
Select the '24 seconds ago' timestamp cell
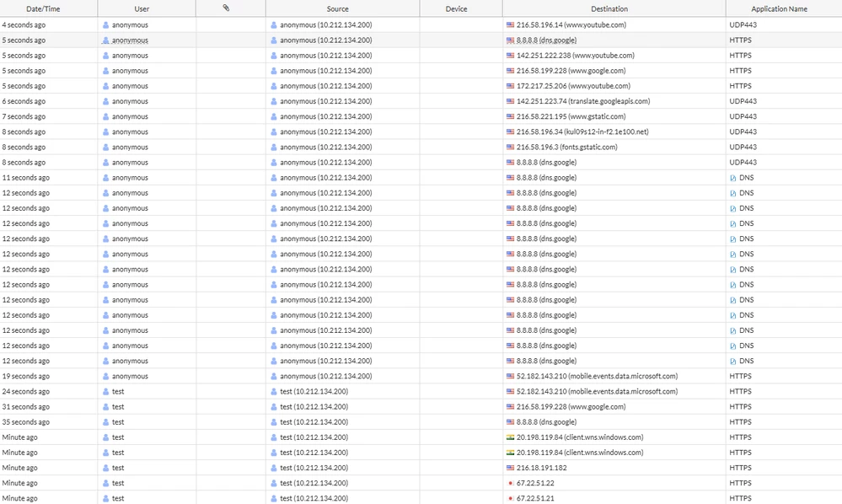click(x=26, y=391)
